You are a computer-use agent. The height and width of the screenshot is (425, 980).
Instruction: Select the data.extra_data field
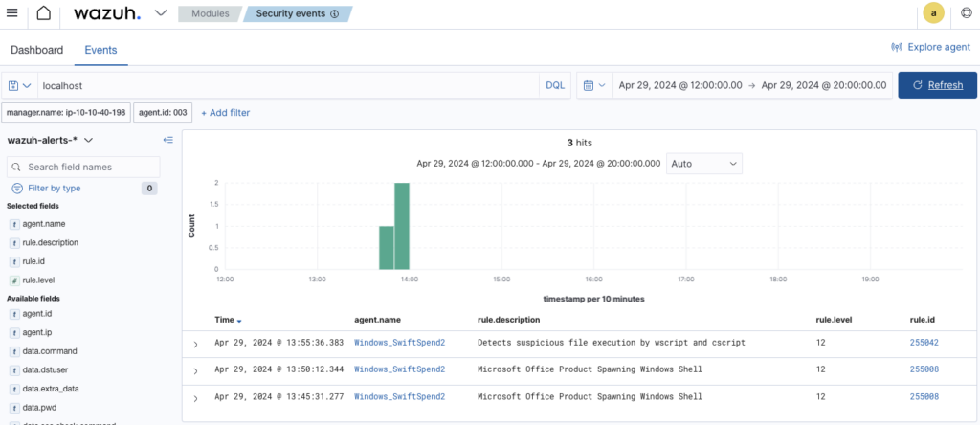click(50, 389)
